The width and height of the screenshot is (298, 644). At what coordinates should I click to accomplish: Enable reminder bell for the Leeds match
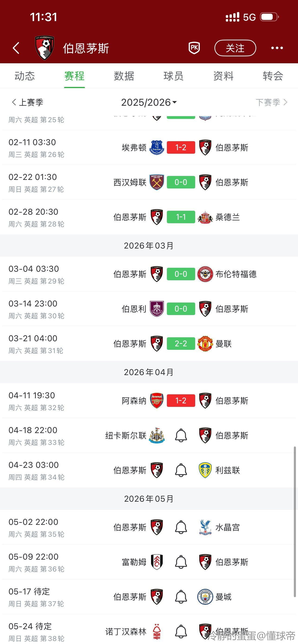(181, 470)
